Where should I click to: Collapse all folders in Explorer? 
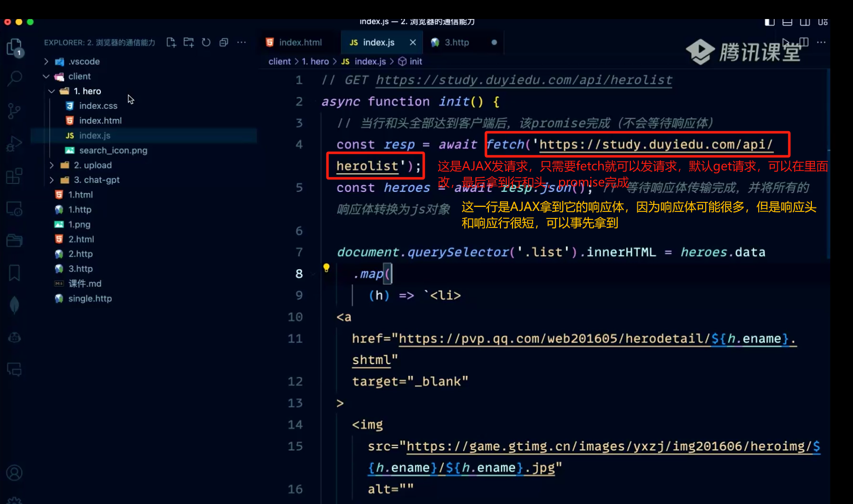point(224,43)
